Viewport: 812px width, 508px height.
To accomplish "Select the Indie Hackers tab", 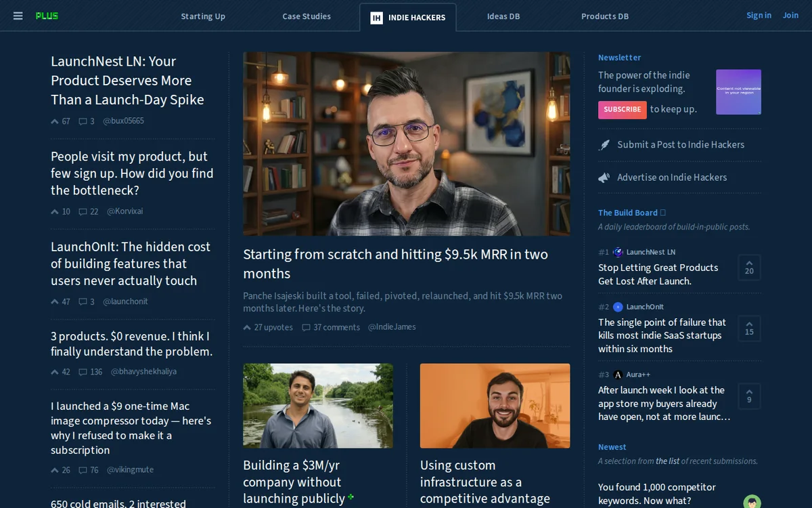I will (408, 18).
